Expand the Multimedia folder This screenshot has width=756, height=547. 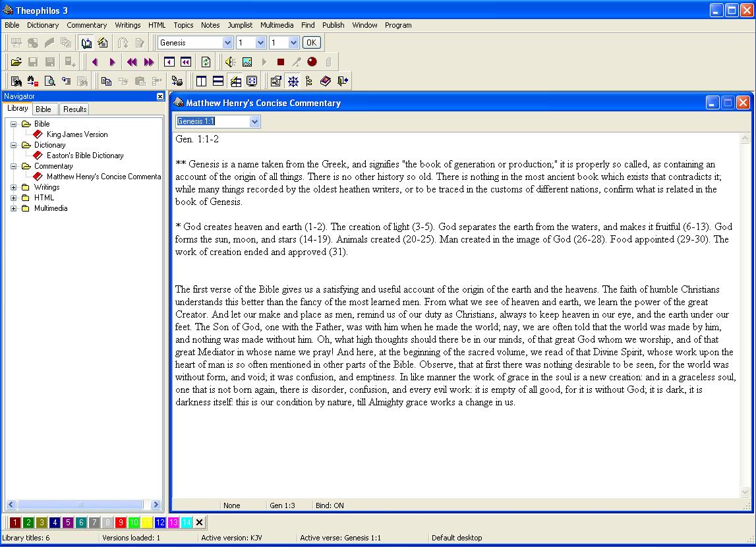point(13,209)
